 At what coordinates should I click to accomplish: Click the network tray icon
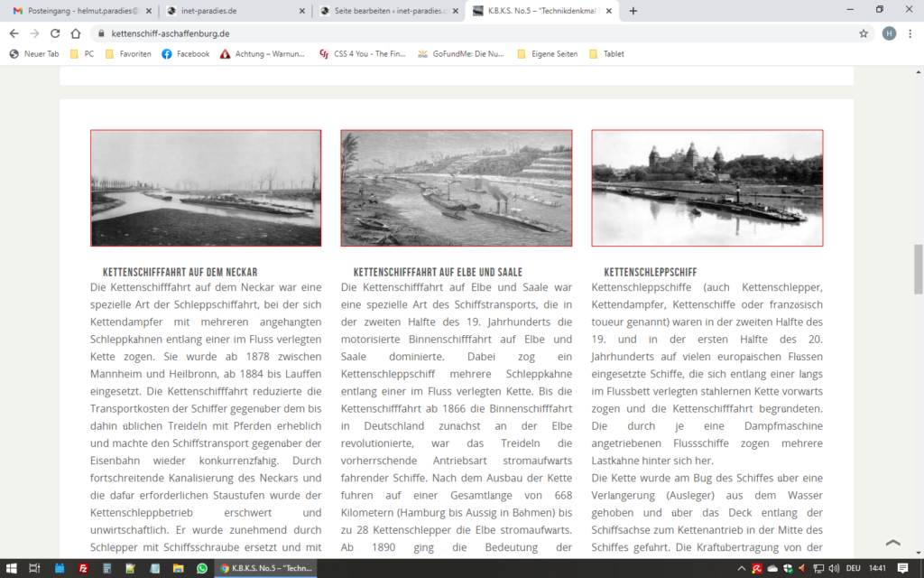pos(818,569)
